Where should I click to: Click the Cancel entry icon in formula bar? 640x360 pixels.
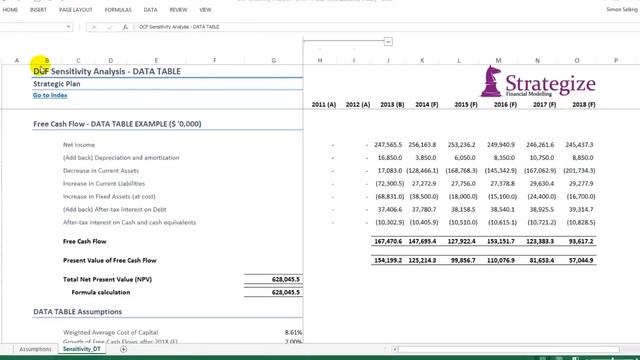93,27
